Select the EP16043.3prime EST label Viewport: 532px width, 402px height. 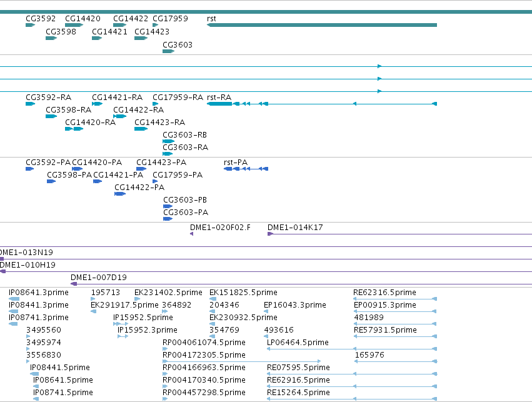click(x=295, y=305)
